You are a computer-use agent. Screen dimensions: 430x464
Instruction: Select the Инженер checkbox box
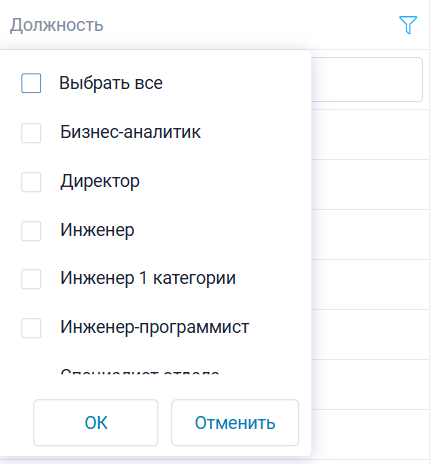coord(31,231)
